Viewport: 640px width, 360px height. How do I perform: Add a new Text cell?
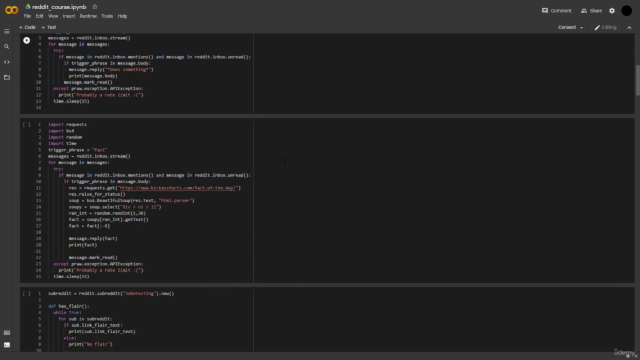[x=49, y=27]
